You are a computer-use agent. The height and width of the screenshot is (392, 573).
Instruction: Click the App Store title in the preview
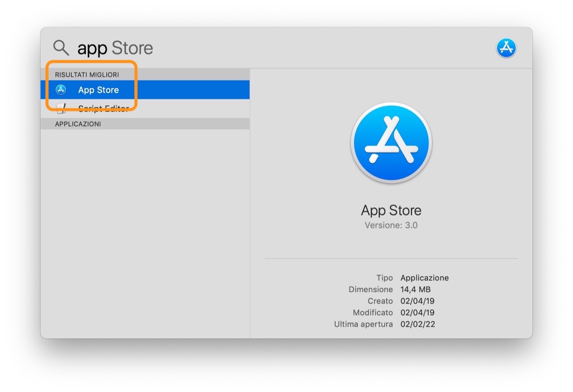391,210
